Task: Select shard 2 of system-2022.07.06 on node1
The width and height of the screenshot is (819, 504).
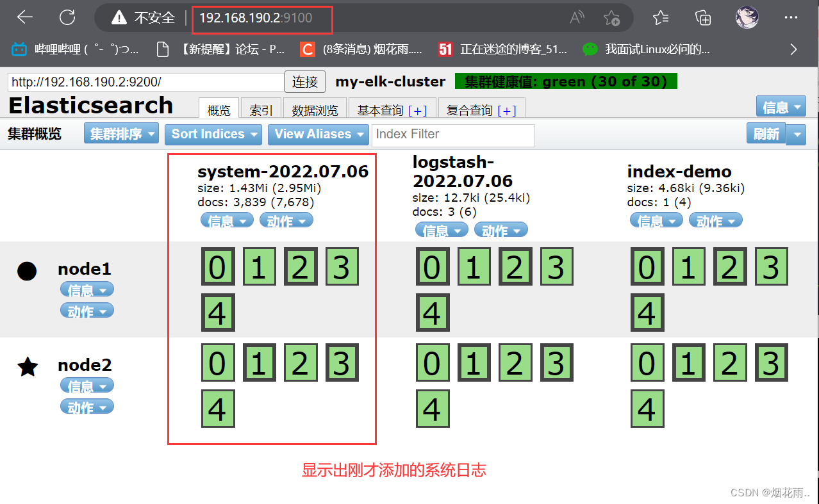Action: click(x=301, y=266)
